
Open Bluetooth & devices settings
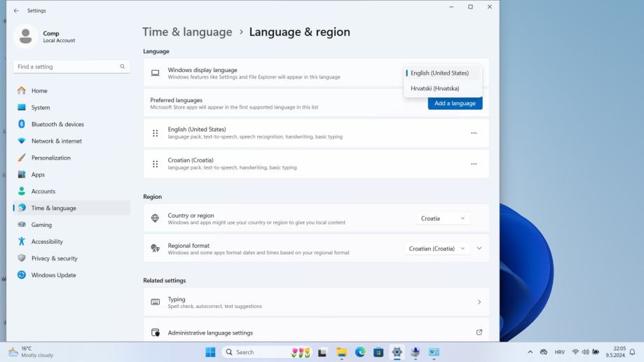pyautogui.click(x=72, y=125)
